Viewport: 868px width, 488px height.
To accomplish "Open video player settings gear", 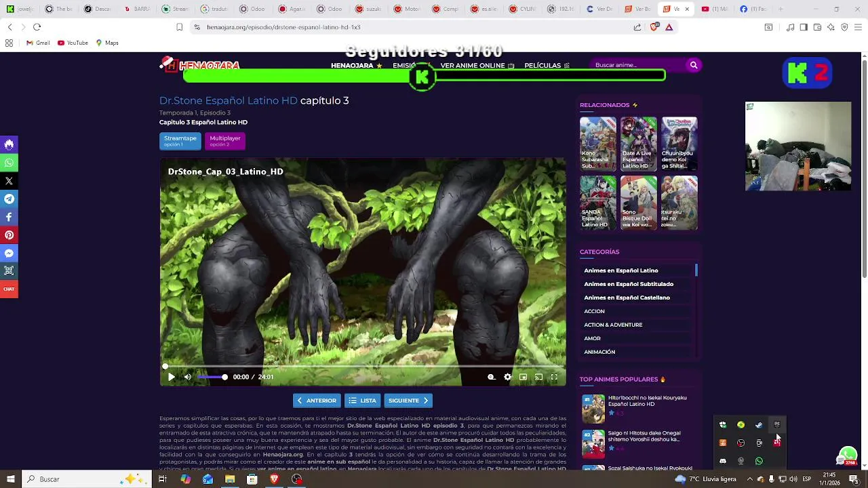I will (508, 377).
